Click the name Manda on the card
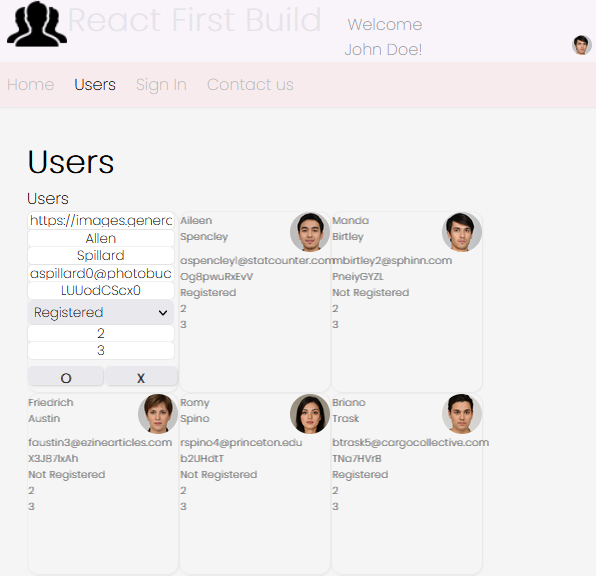Screen dimensions: 596x576 350,221
